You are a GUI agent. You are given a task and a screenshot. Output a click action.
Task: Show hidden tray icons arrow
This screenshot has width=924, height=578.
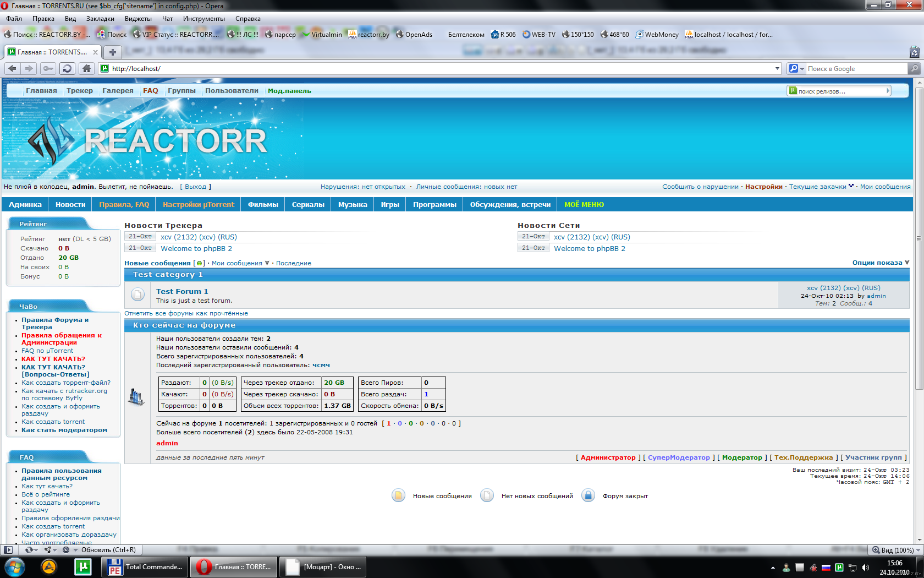773,567
